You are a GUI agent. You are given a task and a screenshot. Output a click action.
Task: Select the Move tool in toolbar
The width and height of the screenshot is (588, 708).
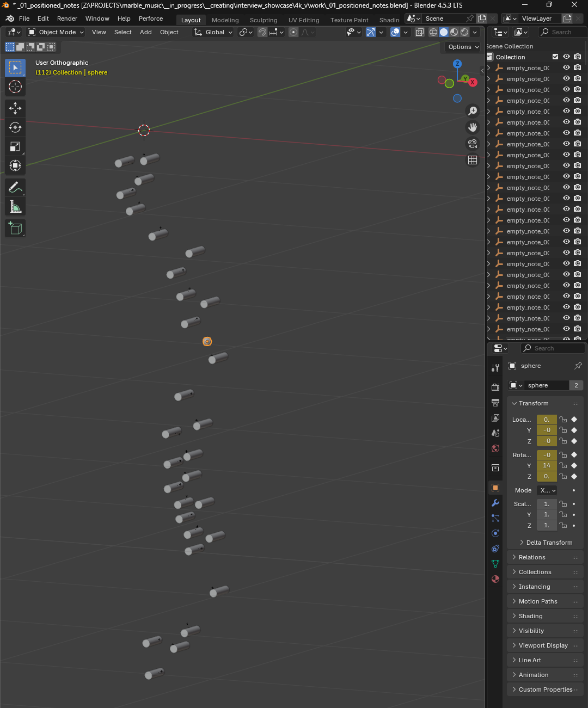point(15,108)
